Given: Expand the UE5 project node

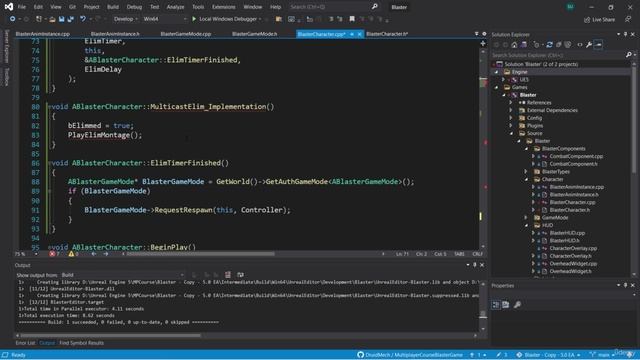Looking at the screenshot, I should (x=503, y=80).
